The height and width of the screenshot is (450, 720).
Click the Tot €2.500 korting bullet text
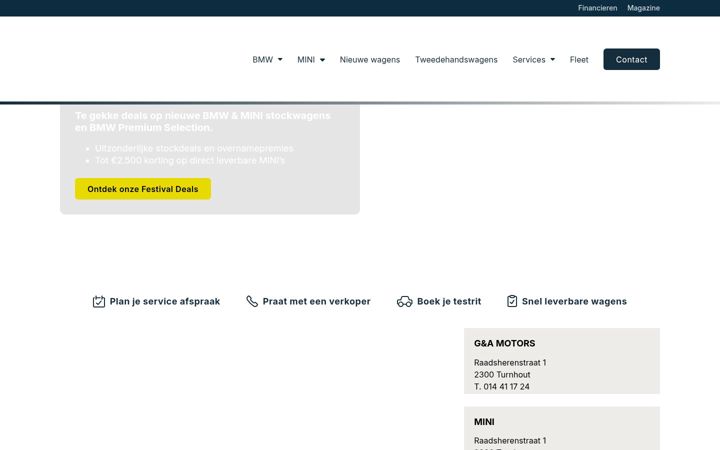[190, 160]
